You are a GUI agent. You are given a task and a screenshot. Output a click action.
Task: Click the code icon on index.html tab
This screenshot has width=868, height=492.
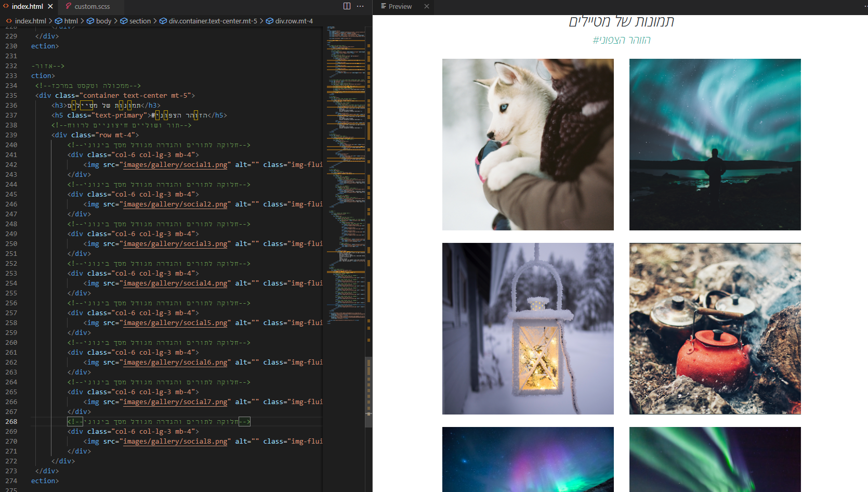(x=6, y=6)
